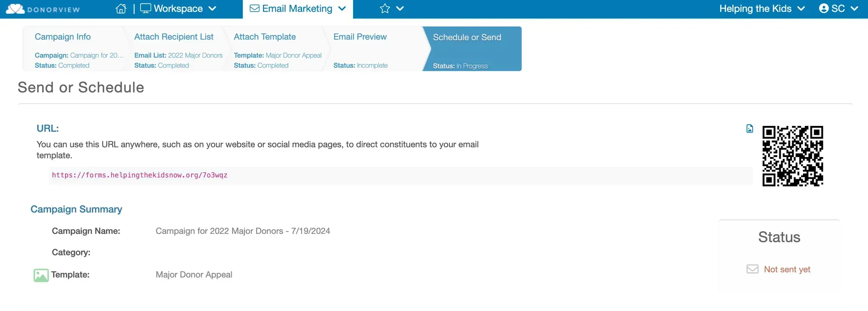The width and height of the screenshot is (868, 311).
Task: Open the favorites dropdown chevron
Action: coord(400,9)
